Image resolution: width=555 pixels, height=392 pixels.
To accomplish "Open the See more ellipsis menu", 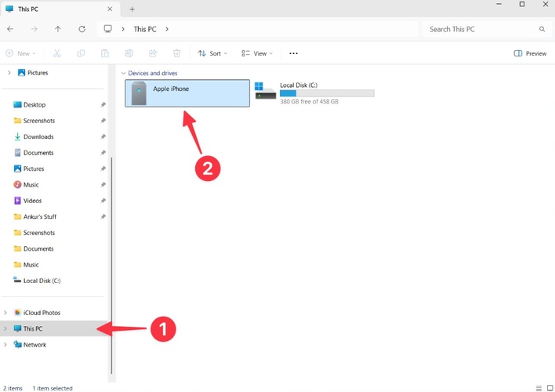I will click(x=293, y=53).
